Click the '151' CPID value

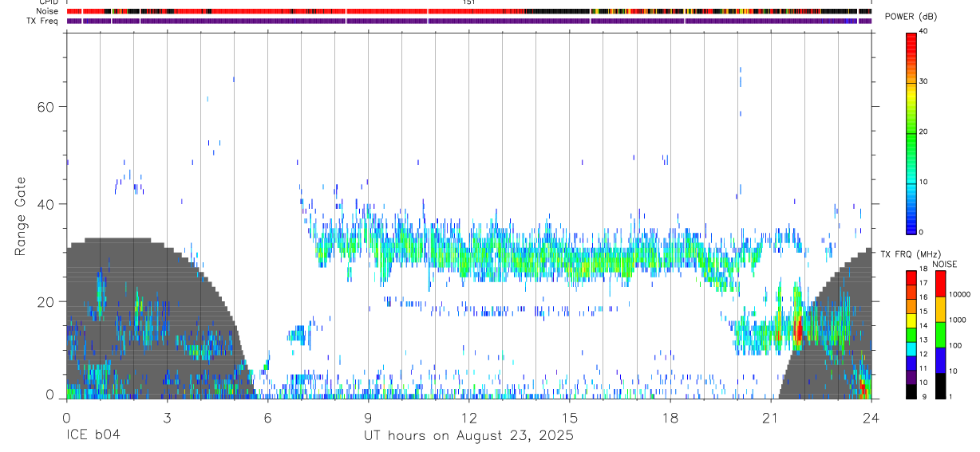[x=468, y=3]
